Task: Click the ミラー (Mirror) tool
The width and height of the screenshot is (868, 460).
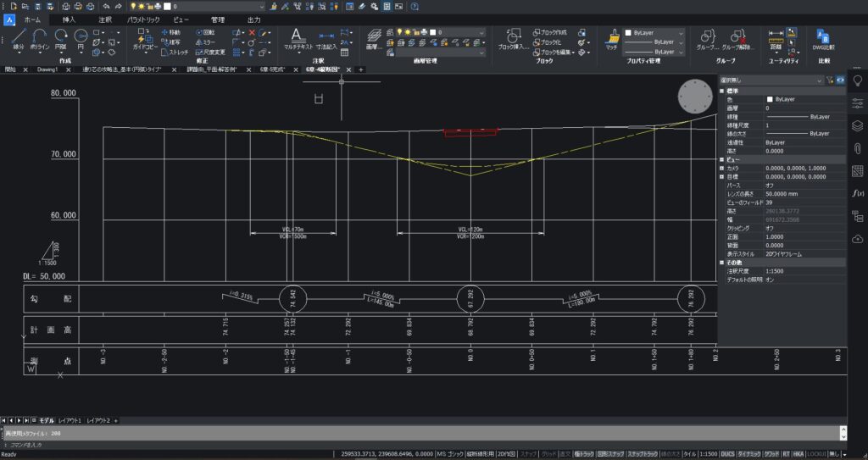Action: click(205, 42)
